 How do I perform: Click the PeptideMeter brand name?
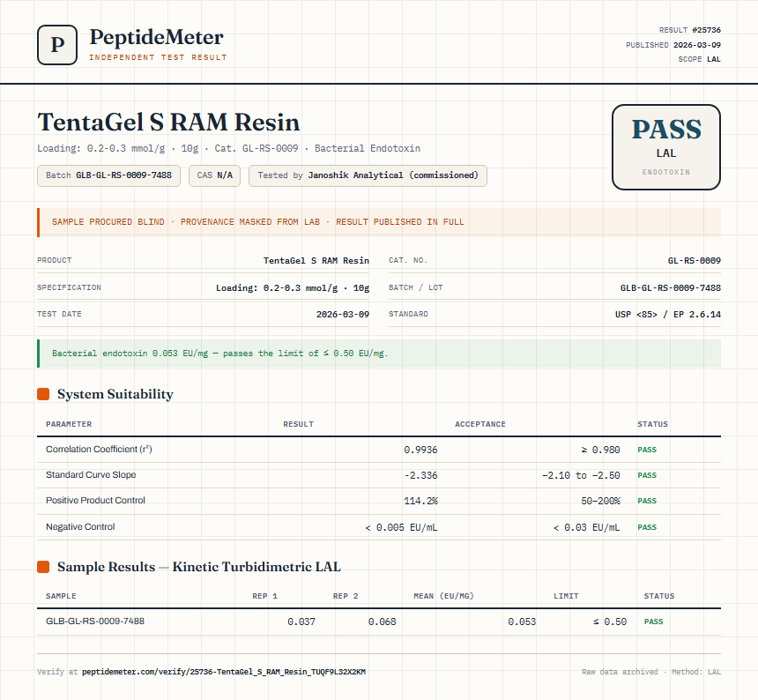pos(157,37)
